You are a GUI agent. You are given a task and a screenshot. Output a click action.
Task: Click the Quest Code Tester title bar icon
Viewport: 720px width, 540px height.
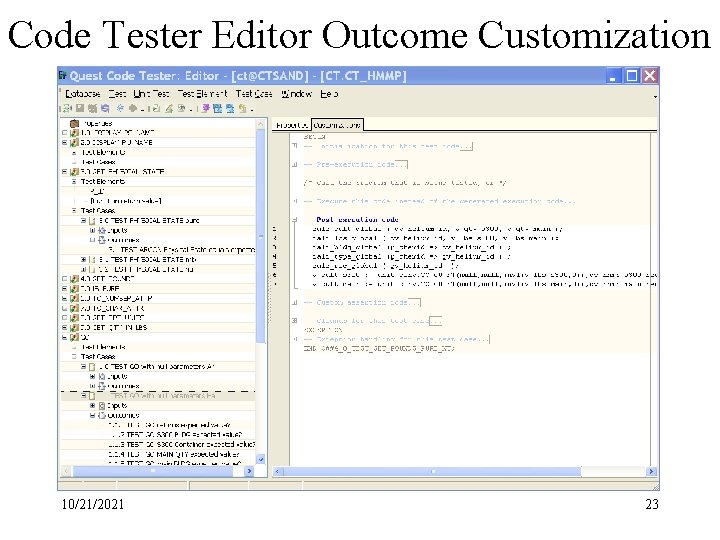coord(63,75)
